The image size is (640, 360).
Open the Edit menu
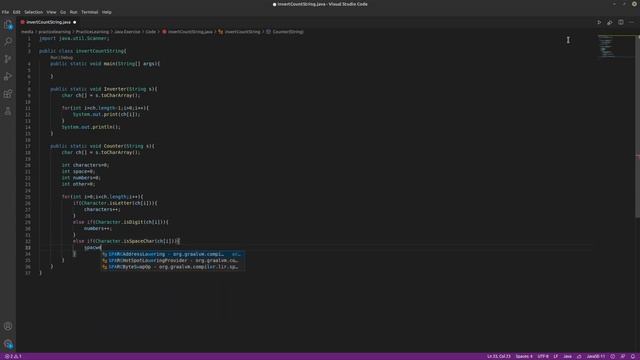pos(16,12)
